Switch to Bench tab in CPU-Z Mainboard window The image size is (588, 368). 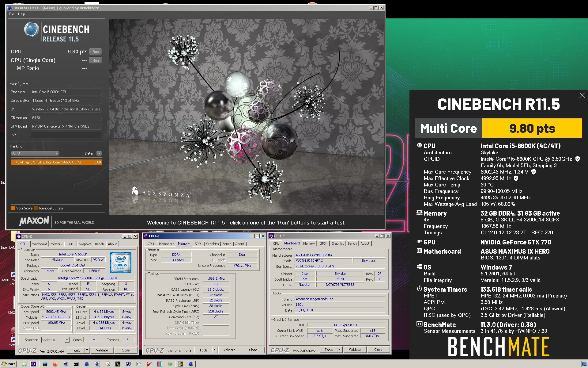click(352, 243)
